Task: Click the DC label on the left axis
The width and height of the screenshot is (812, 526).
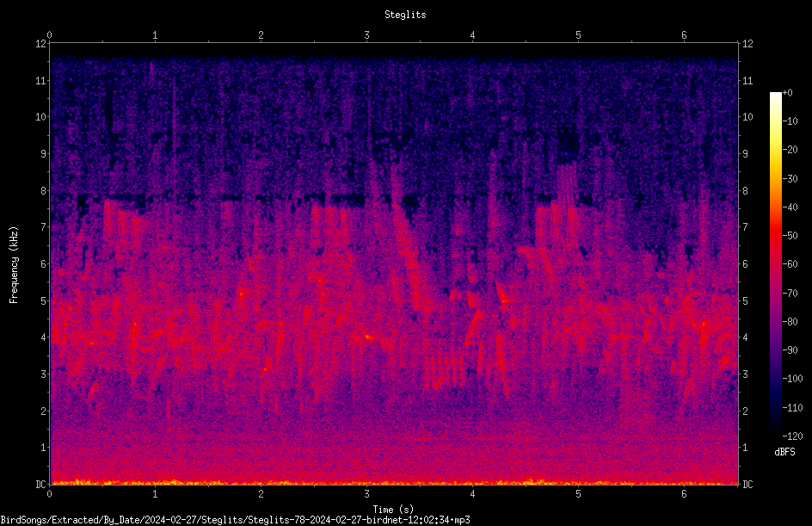Action: [x=41, y=485]
